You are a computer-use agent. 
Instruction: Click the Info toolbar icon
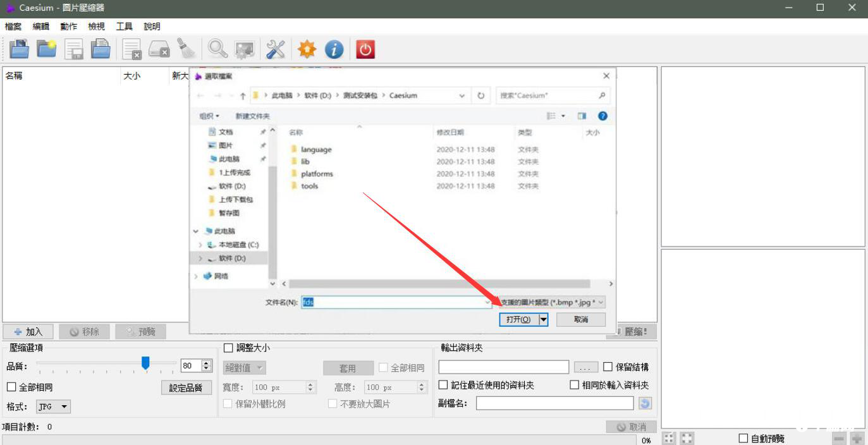[334, 48]
